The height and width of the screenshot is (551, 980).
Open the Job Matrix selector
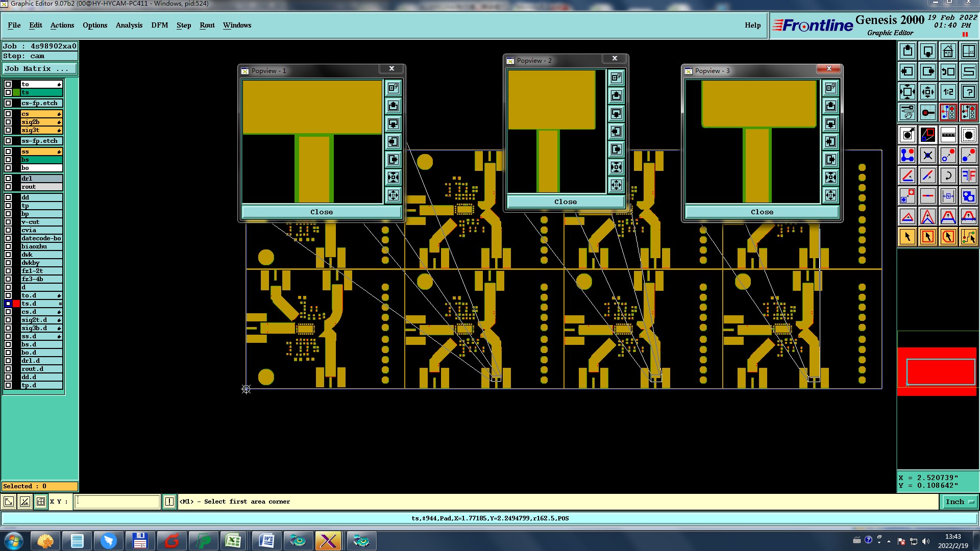(x=40, y=68)
